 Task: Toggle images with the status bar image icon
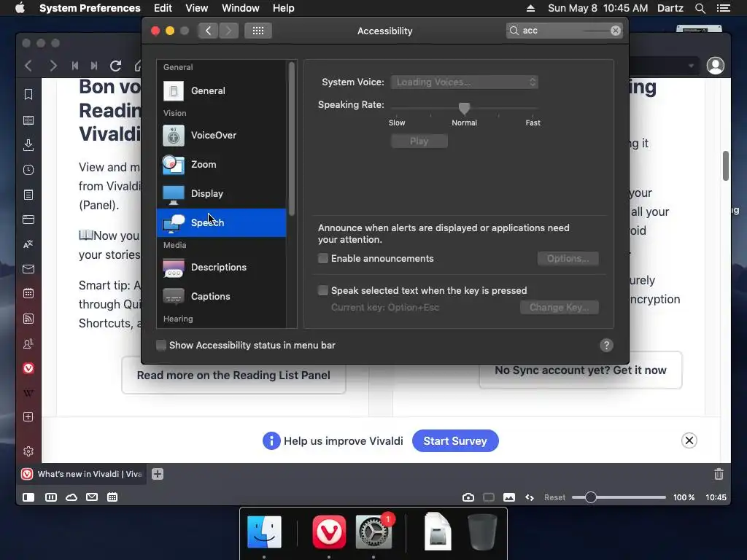click(x=508, y=497)
